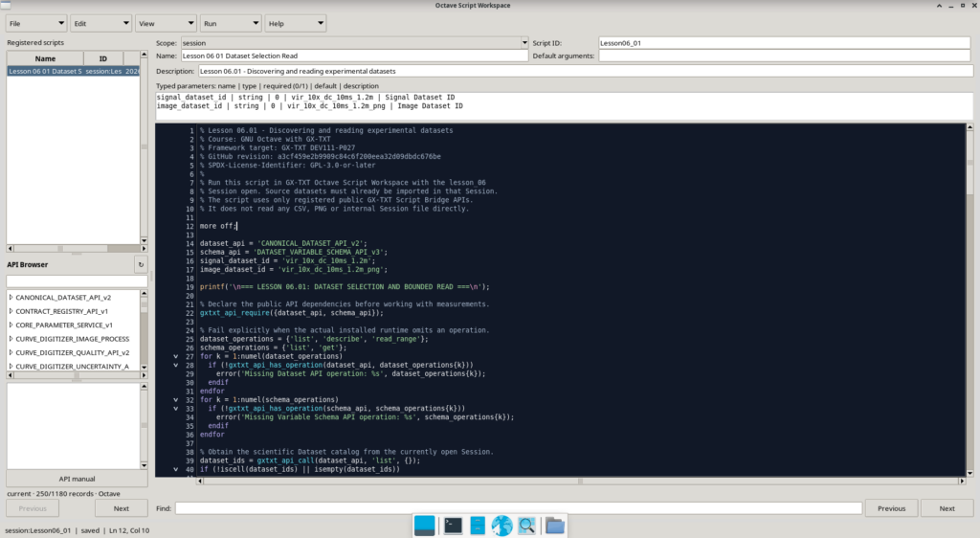980x538 pixels.
Task: Collapse the for loop fold at line 32
Action: point(176,400)
